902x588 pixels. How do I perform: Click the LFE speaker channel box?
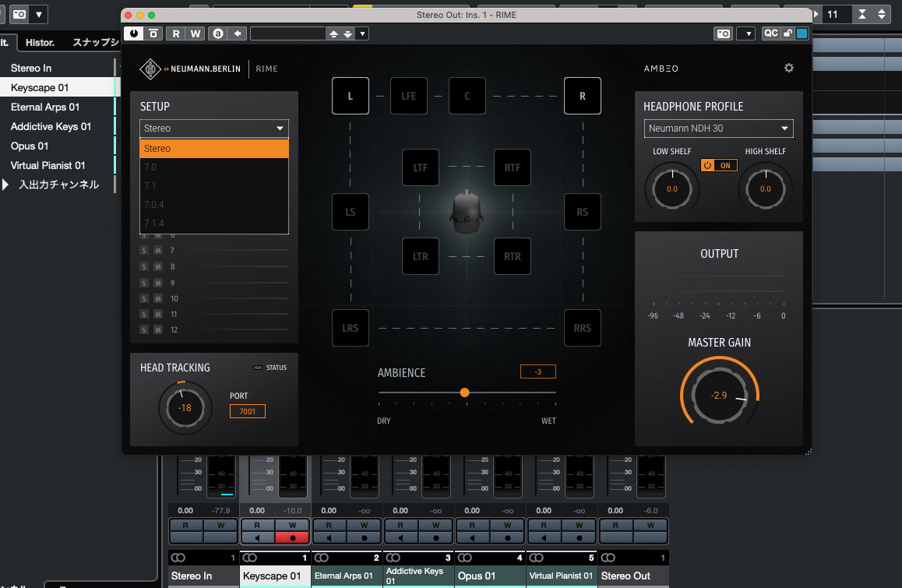tap(408, 97)
